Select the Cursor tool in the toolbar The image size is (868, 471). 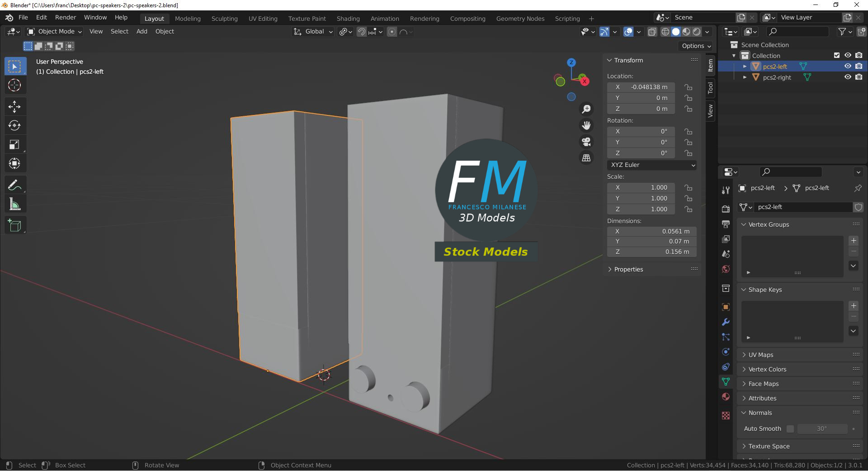pyautogui.click(x=14, y=85)
